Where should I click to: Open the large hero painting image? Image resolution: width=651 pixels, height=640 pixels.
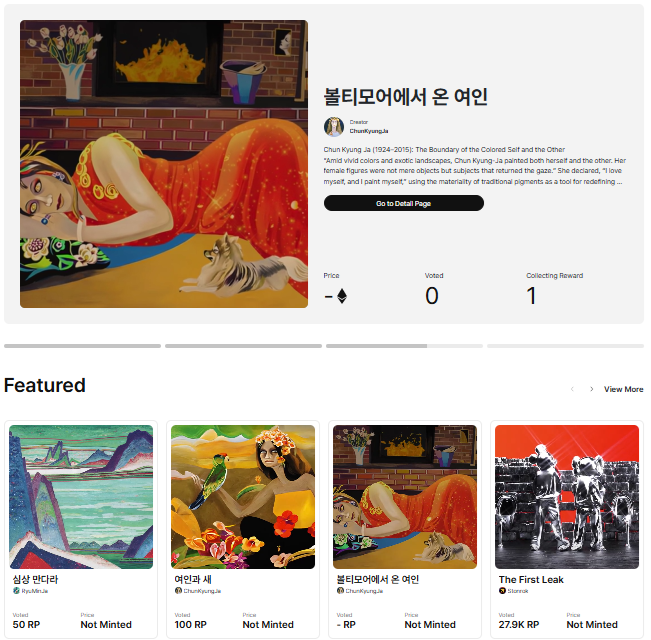tap(164, 164)
